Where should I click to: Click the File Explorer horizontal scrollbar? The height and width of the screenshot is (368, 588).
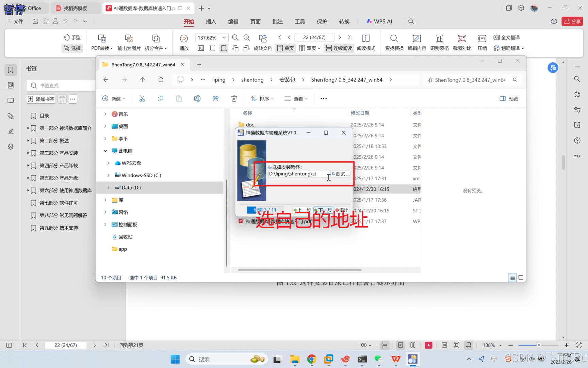(x=299, y=270)
